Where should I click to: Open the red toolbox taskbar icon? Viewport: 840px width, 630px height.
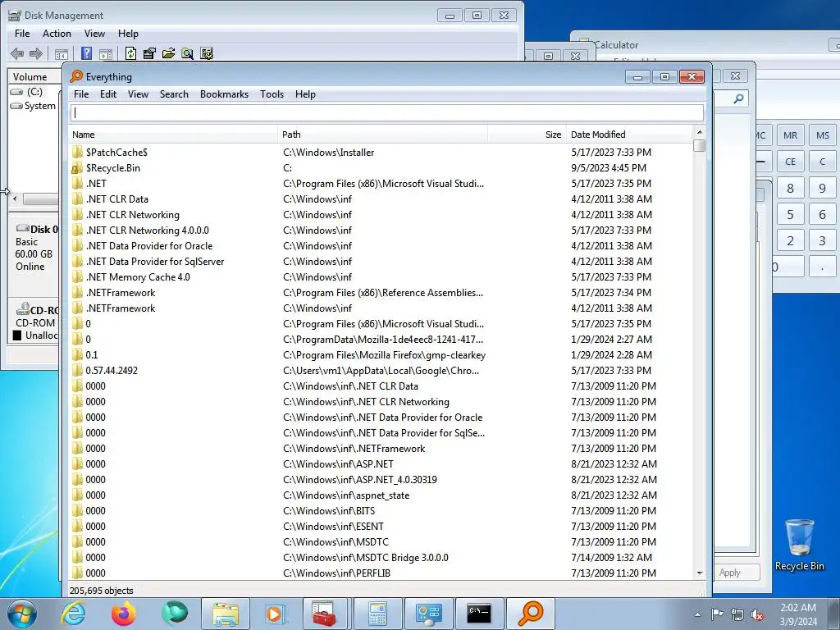click(x=326, y=614)
